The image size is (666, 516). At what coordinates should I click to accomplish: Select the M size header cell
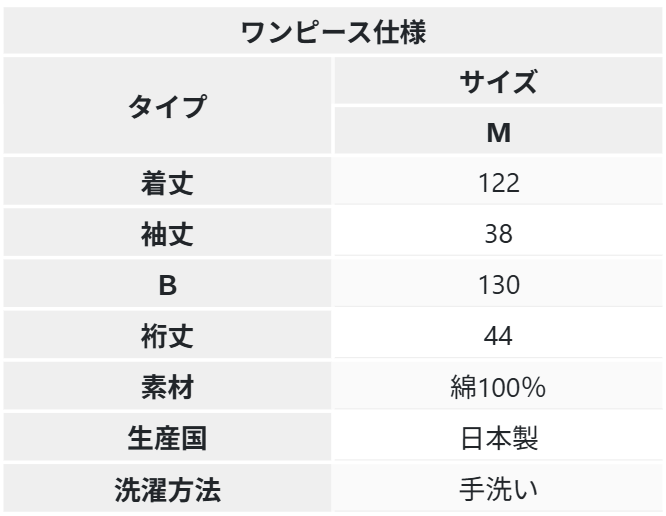tap(498, 132)
